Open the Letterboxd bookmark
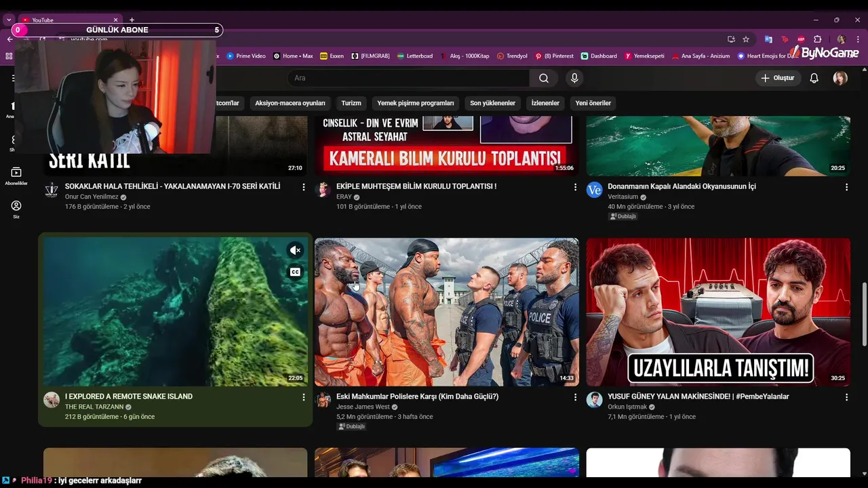 [x=414, y=56]
